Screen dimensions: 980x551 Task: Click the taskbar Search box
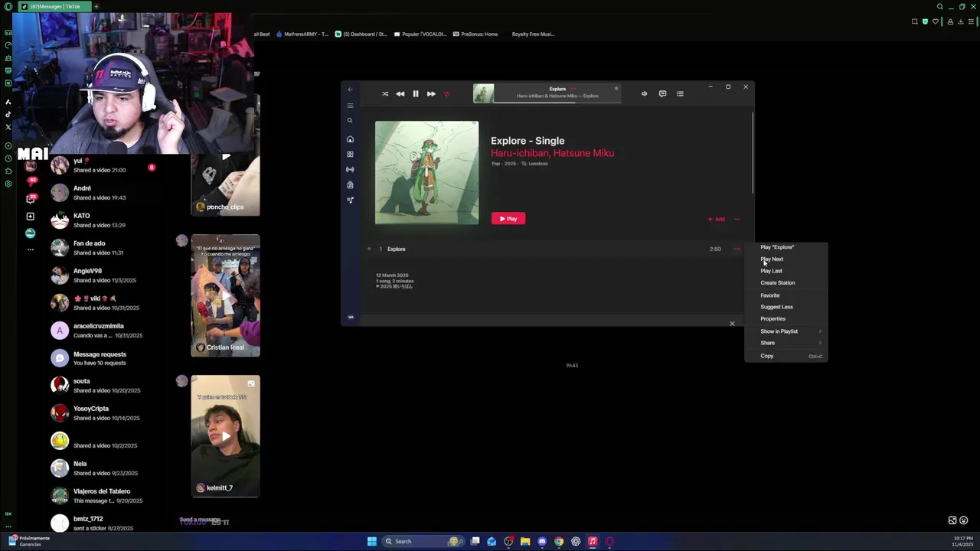[422, 541]
